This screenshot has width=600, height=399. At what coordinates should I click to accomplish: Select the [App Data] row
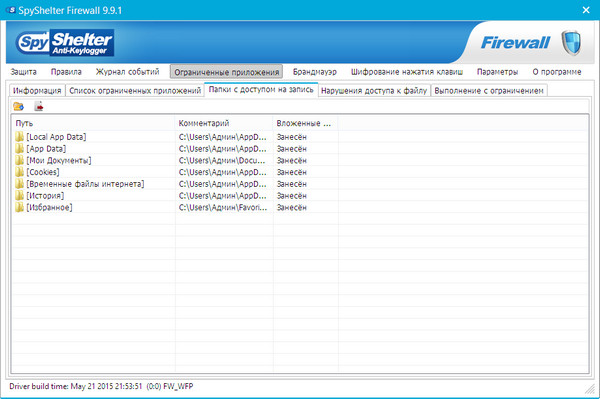[x=300, y=149]
